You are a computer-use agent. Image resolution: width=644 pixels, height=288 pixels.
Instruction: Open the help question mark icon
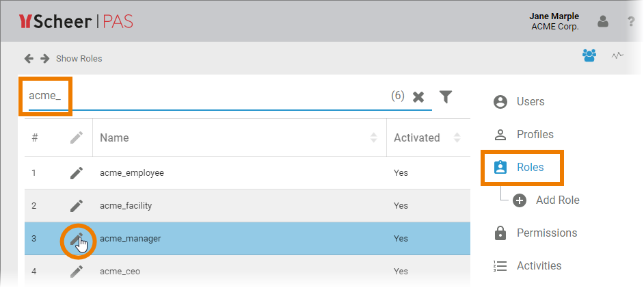point(631,22)
